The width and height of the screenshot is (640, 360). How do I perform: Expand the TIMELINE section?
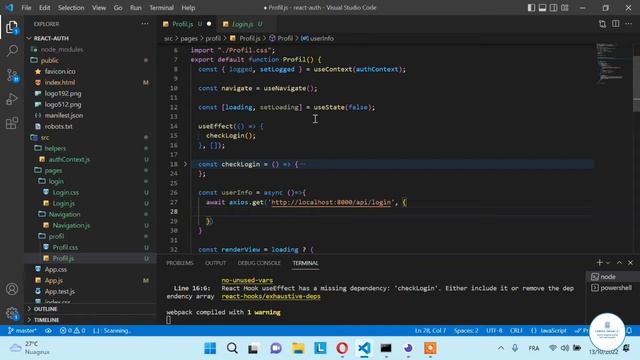tap(46, 320)
